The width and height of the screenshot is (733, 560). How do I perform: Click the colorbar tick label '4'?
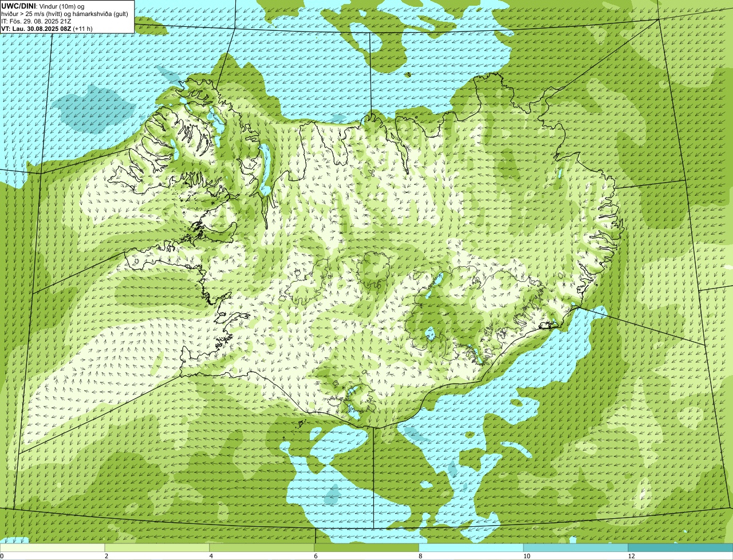[x=211, y=556]
